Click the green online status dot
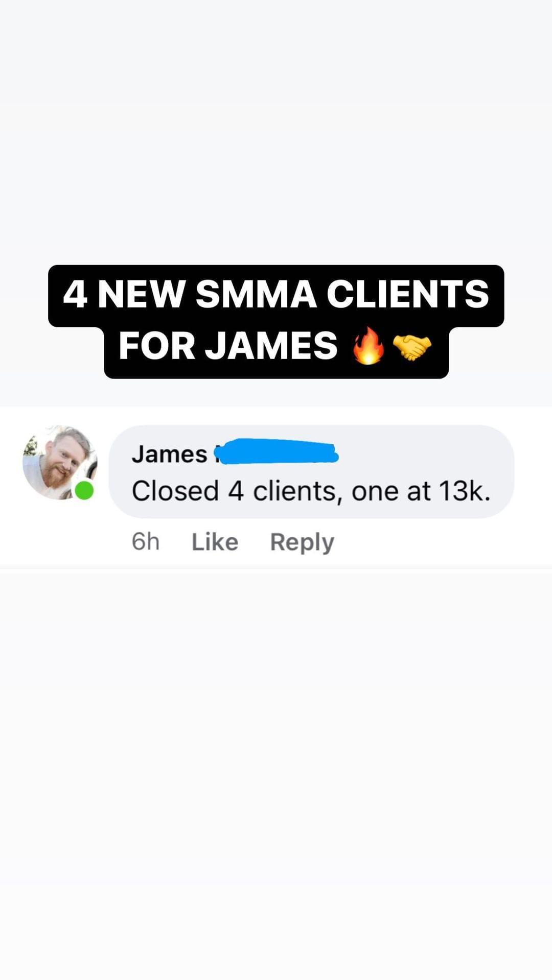 84,490
